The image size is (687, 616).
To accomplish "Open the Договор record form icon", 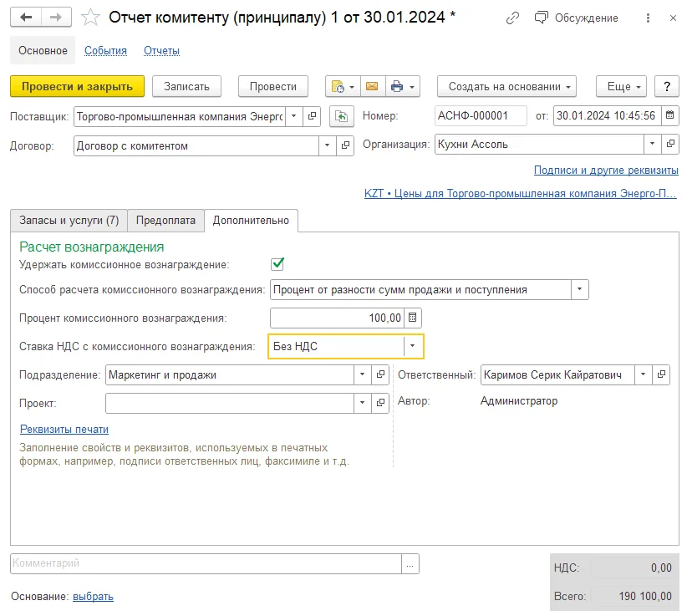I will coord(345,145).
